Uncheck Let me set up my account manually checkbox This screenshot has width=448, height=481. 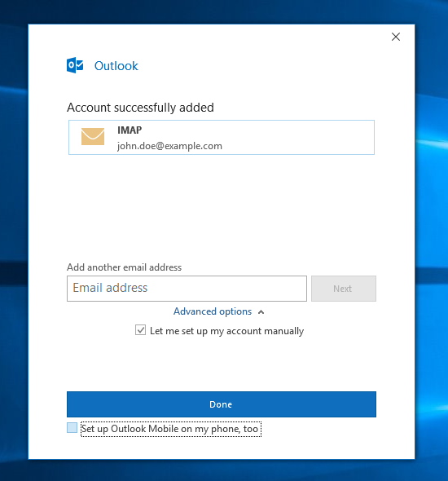point(140,330)
